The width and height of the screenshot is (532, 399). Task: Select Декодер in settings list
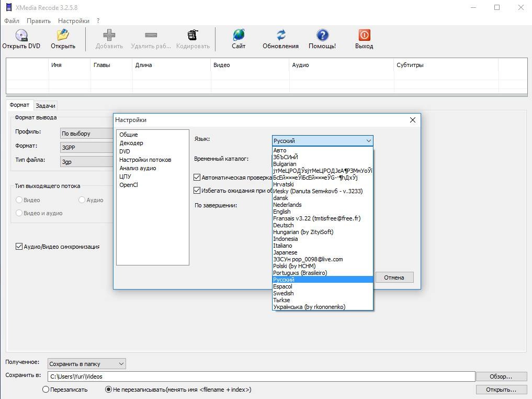pyautogui.click(x=131, y=143)
